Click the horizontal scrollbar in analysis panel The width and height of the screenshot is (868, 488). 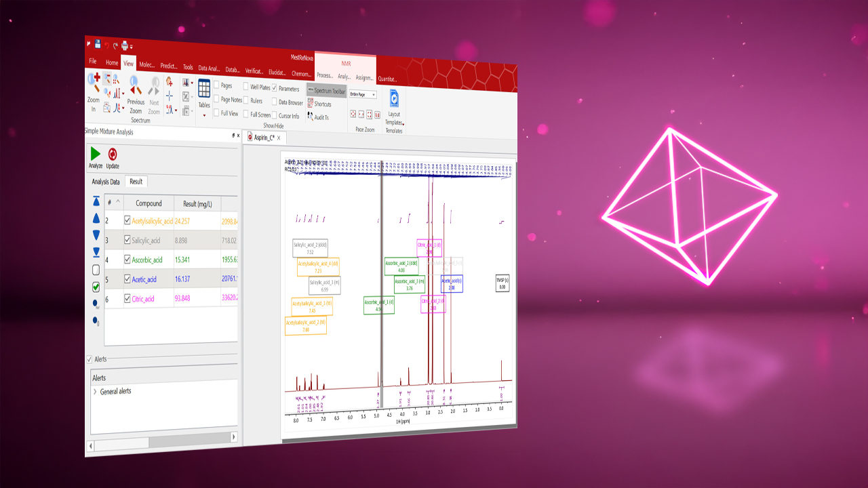click(x=163, y=445)
